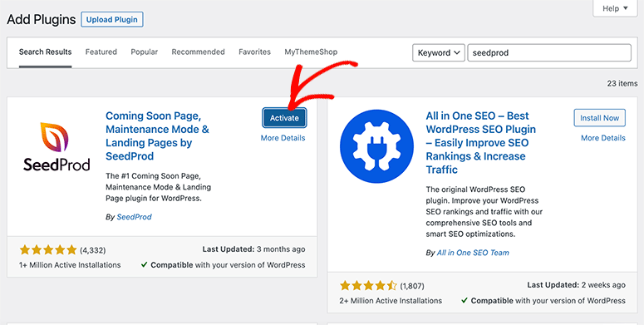Click SeedProd's compatibility checkmark icon
Image resolution: width=644 pixels, height=325 pixels.
(x=144, y=265)
